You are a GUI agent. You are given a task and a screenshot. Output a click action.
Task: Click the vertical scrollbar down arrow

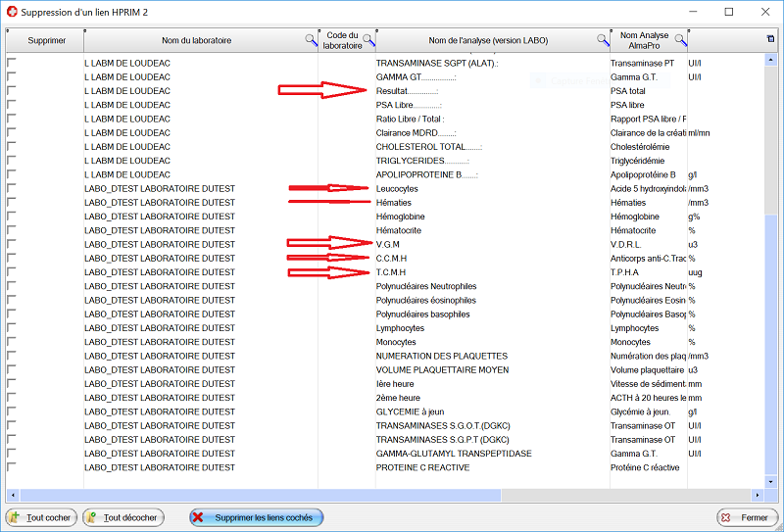[x=771, y=481]
